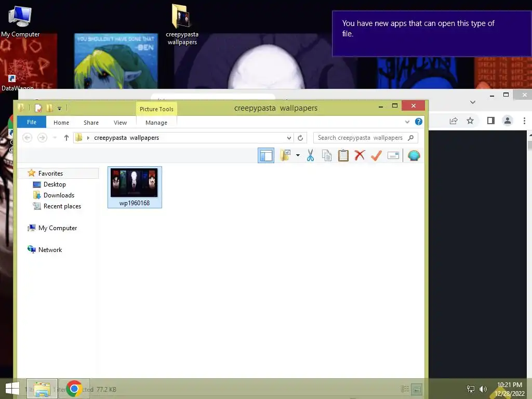Click the Rename toolbar icon

point(393,155)
